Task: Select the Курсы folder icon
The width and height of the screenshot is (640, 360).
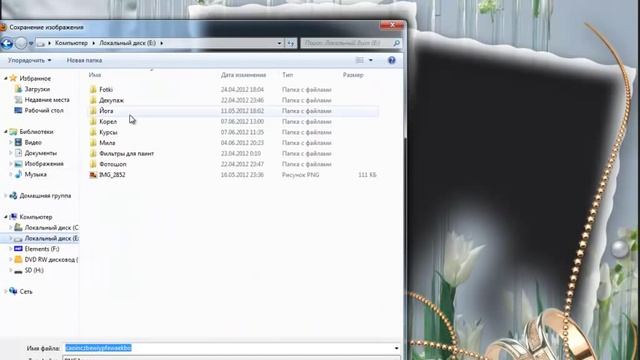Action: click(93, 132)
